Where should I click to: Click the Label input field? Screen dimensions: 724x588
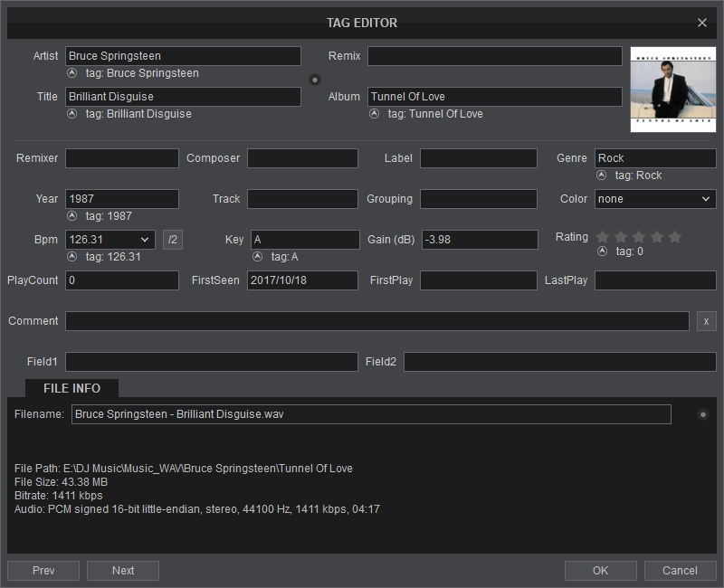coord(479,158)
